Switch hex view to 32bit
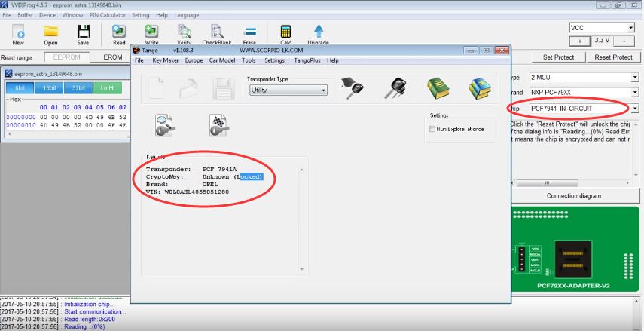Screen dimensions: 644x331 point(78,88)
